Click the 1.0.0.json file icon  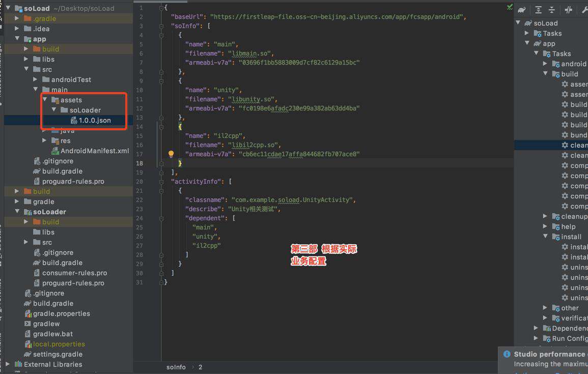pyautogui.click(x=74, y=120)
